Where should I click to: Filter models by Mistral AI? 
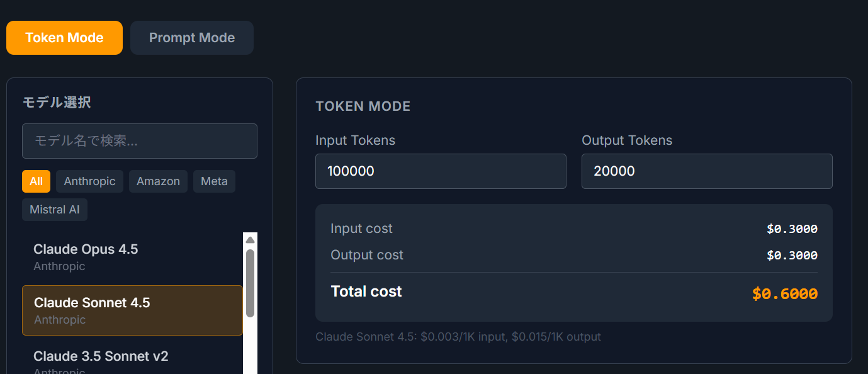pos(54,209)
